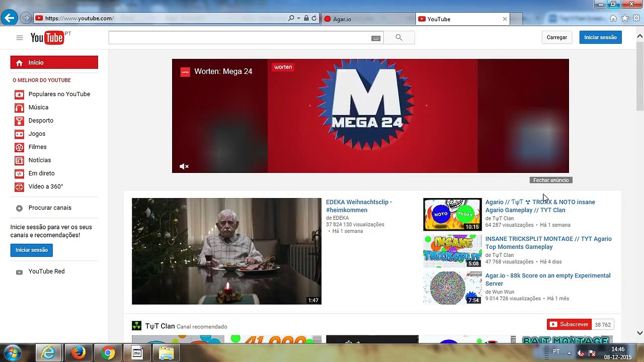This screenshot has width=644, height=362.
Task: Click the Carregar upload button
Action: click(557, 38)
